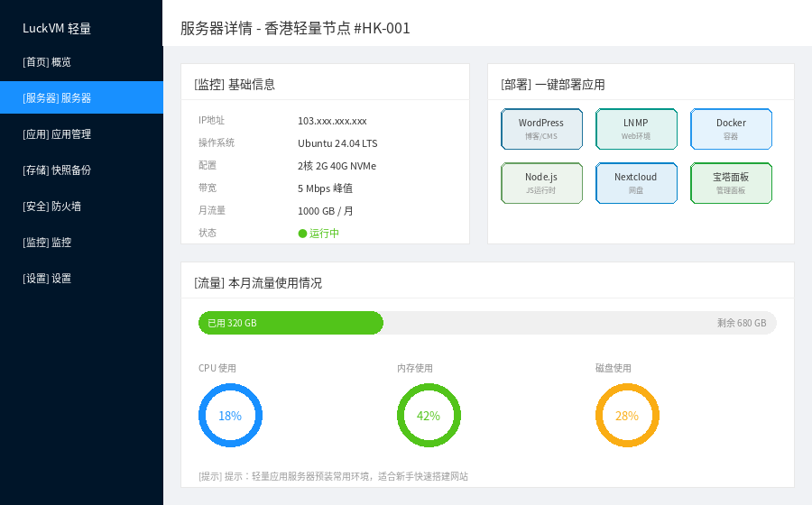Open the 概览 home menu item
This screenshot has height=505, width=812.
point(81,62)
